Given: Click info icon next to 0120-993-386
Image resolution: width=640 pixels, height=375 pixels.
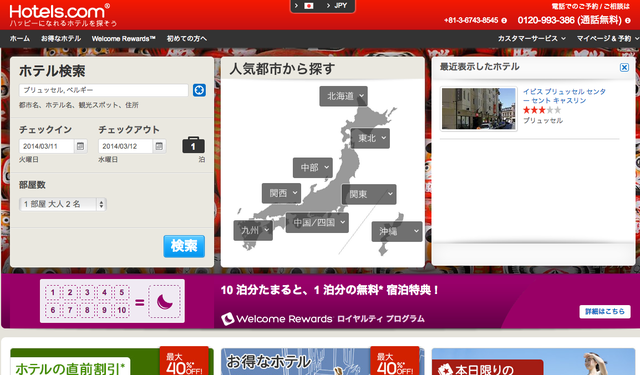Looking at the screenshot, I should pos(627,20).
